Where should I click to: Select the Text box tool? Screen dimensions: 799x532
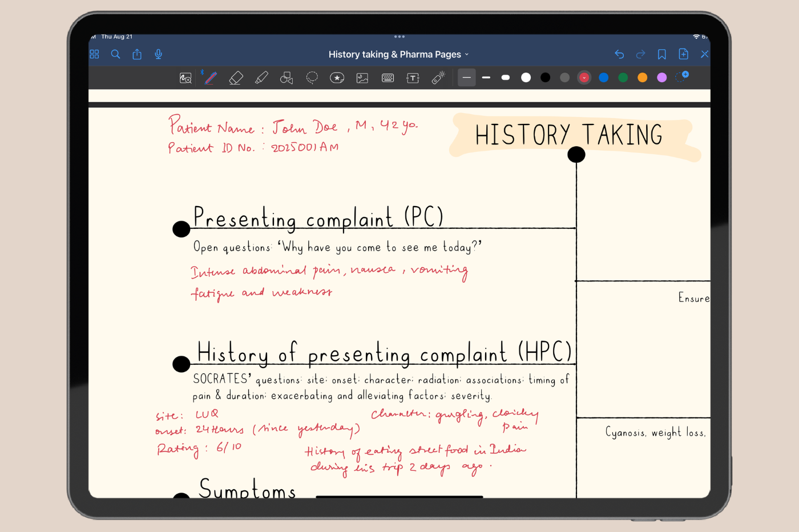click(413, 78)
